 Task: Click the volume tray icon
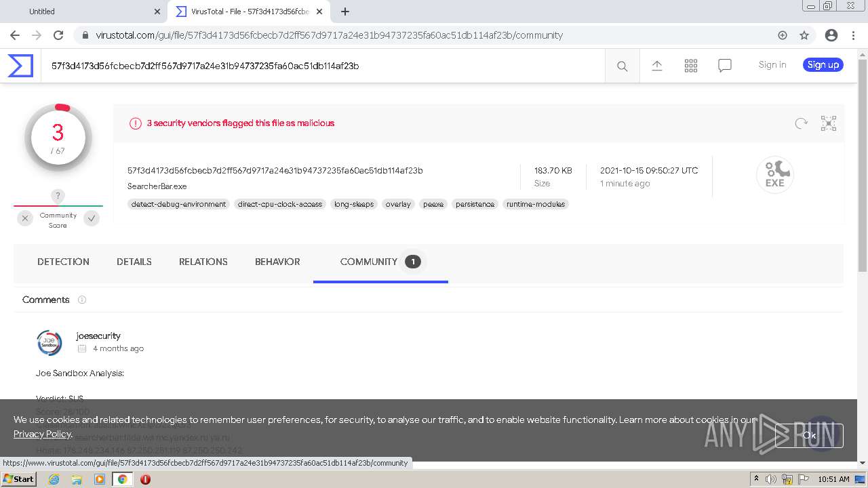pyautogui.click(x=771, y=479)
